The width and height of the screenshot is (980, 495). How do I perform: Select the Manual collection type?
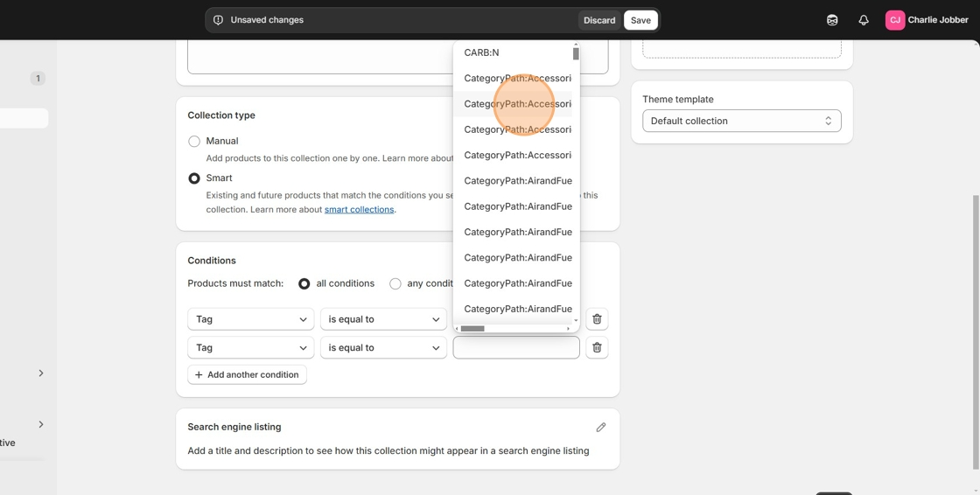pyautogui.click(x=194, y=142)
